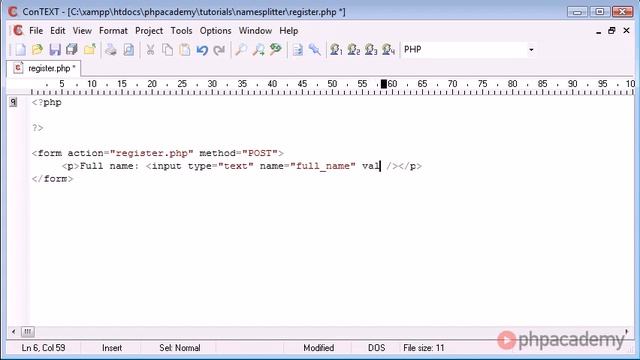640x360 pixels.
Task: Select the register.php tab
Action: pyautogui.click(x=44, y=68)
